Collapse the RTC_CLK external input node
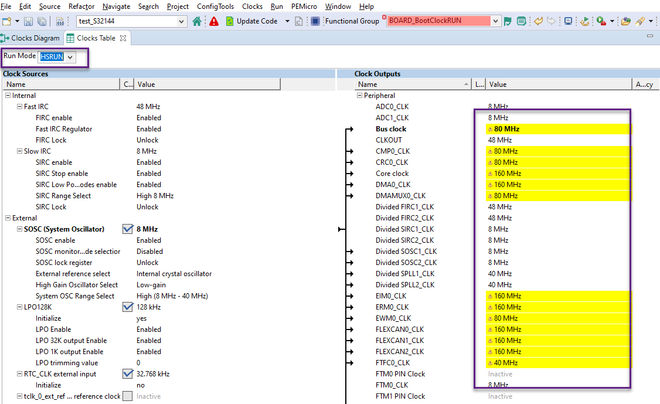The width and height of the screenshot is (660, 404). pos(19,374)
